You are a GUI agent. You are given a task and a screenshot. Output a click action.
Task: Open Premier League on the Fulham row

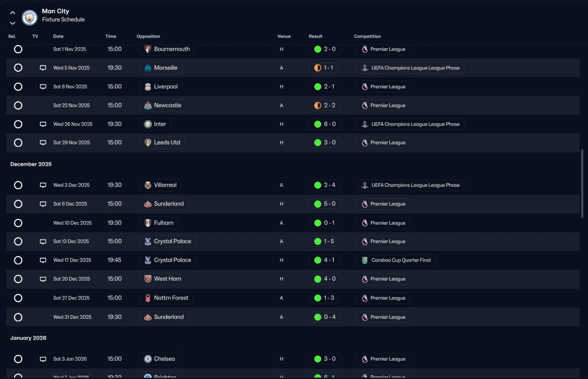point(384,223)
